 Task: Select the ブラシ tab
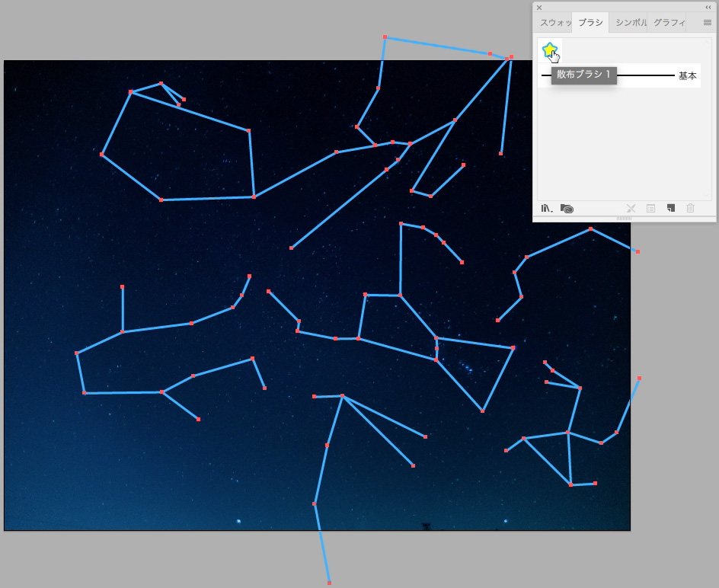[x=590, y=23]
